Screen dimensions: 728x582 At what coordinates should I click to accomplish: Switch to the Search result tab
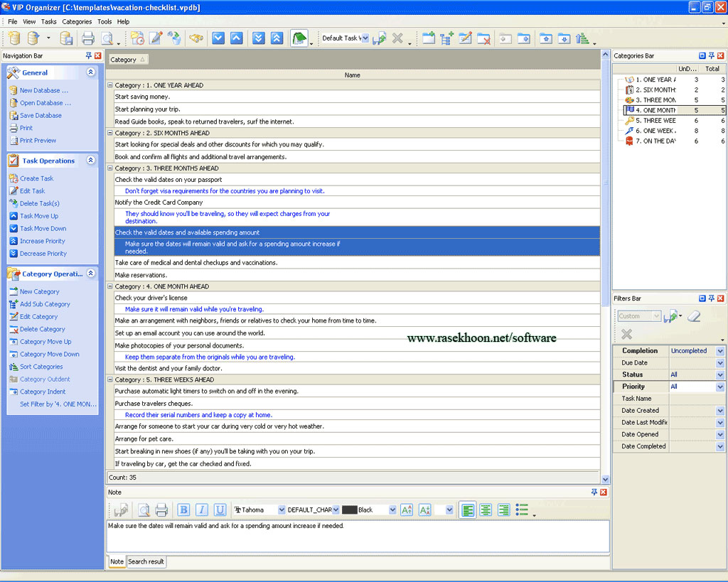146,561
